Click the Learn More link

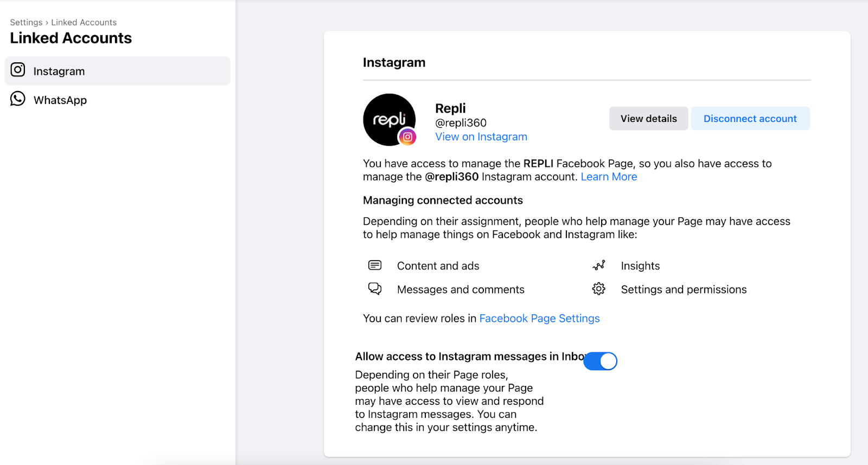coord(609,177)
